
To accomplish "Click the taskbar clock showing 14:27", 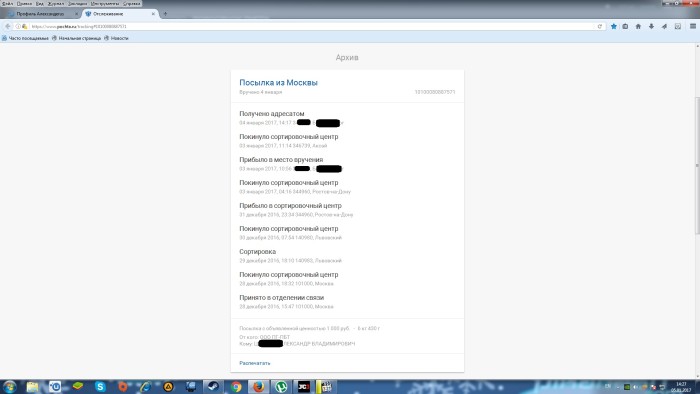I will [x=681, y=387].
